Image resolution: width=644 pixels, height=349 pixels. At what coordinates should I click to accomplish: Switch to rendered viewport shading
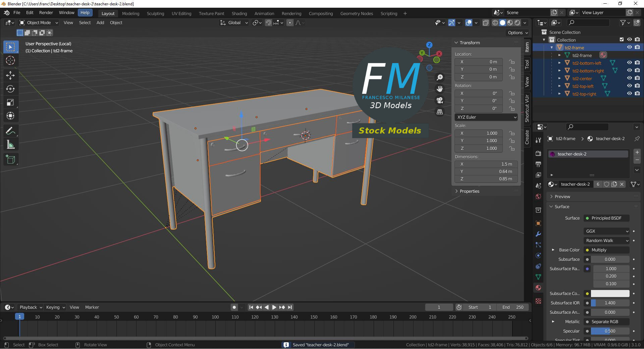coord(518,23)
